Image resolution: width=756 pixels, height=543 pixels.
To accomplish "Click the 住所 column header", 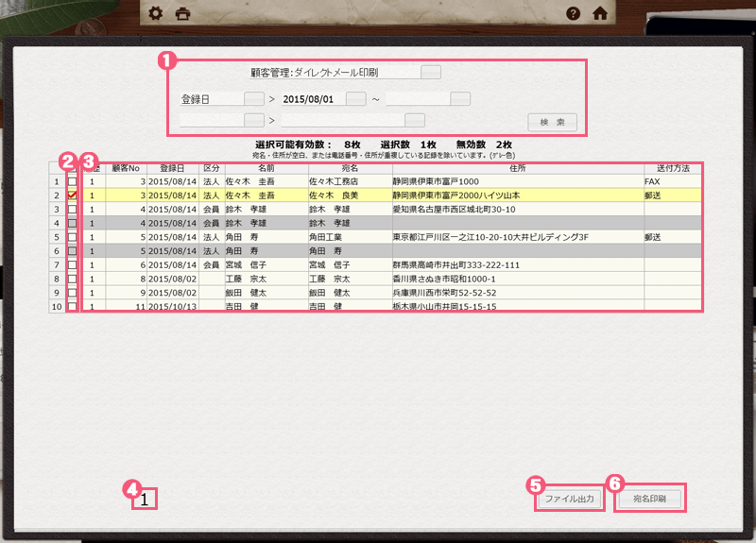I will pyautogui.click(x=517, y=167).
